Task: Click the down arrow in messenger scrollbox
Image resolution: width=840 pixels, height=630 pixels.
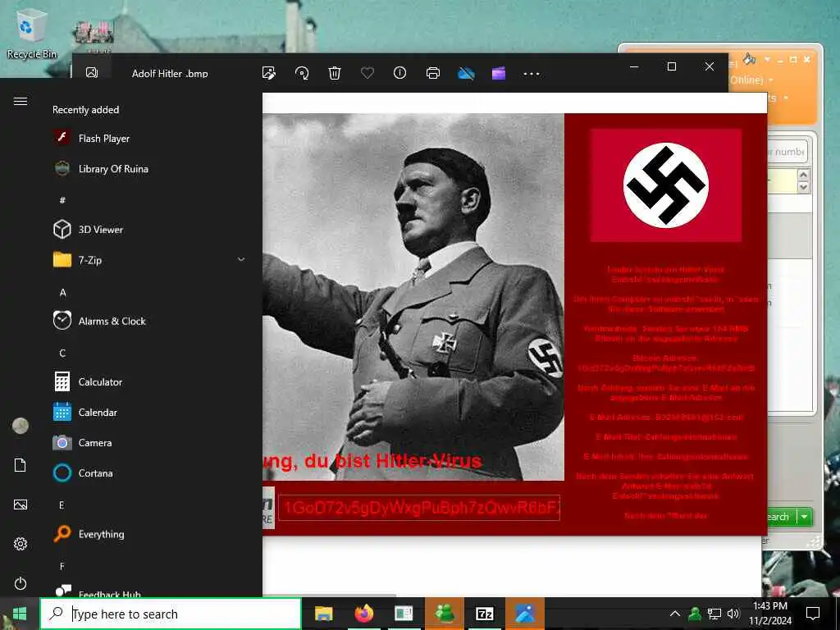Action: point(803,187)
